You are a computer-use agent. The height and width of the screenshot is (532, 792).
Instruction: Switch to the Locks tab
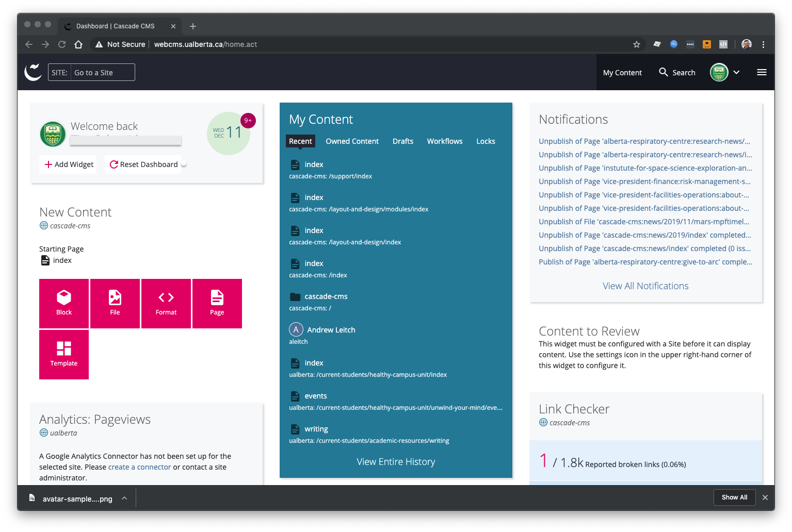(486, 141)
